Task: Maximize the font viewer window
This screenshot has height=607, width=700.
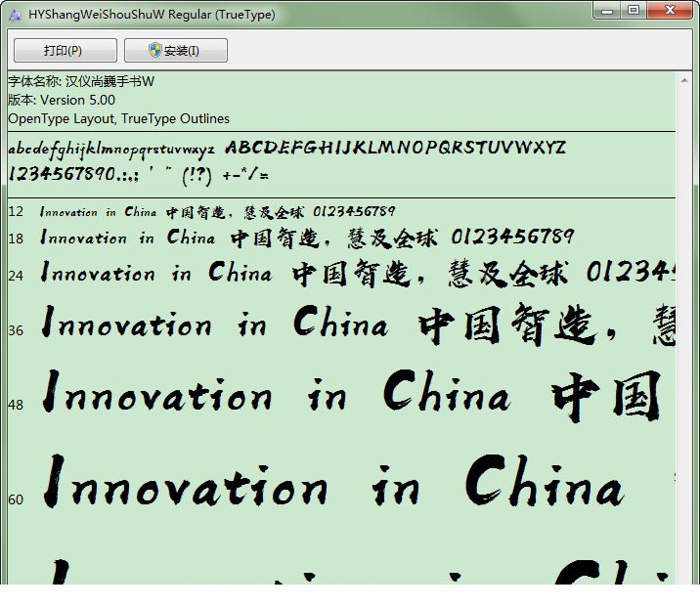Action: (634, 11)
